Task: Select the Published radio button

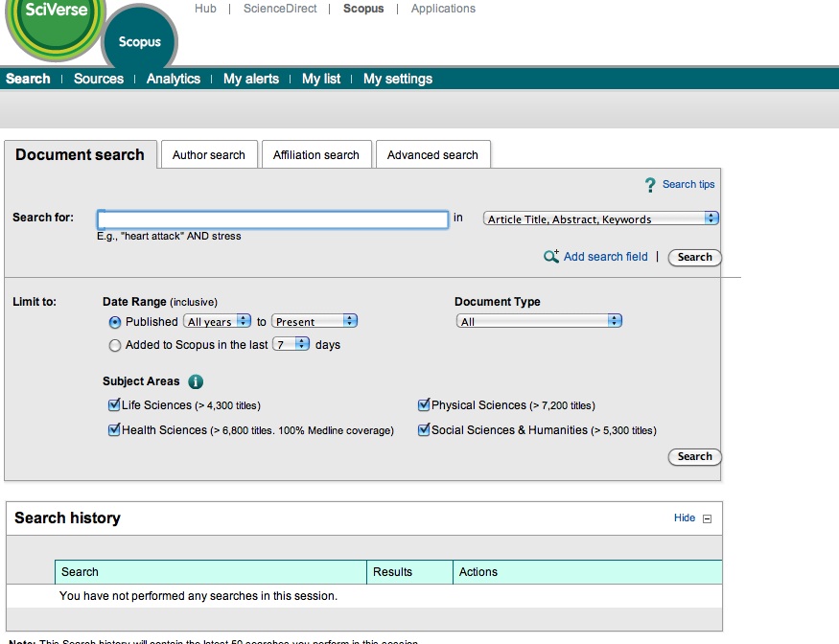Action: [114, 323]
